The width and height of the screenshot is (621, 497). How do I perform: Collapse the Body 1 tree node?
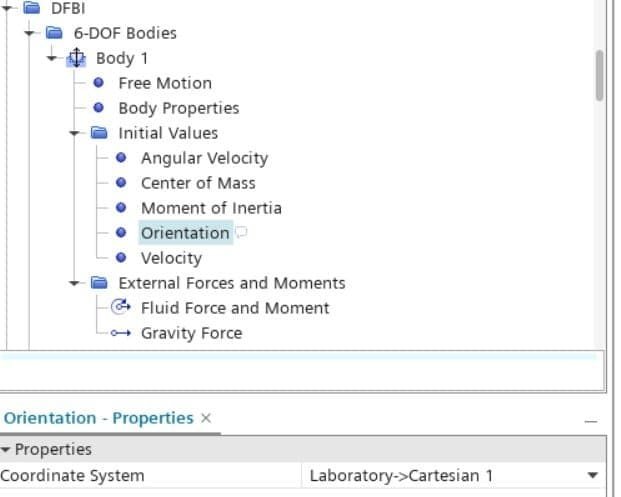52,58
